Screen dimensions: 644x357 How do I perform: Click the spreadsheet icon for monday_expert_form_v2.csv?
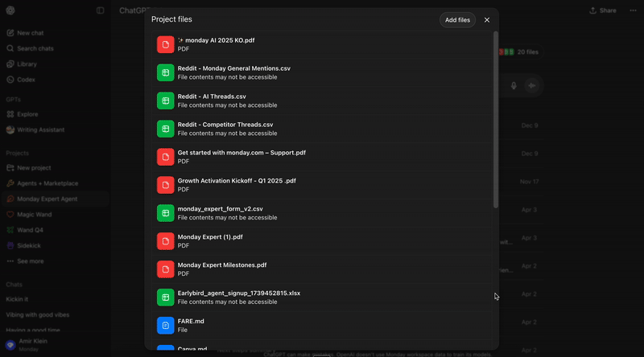(x=166, y=213)
